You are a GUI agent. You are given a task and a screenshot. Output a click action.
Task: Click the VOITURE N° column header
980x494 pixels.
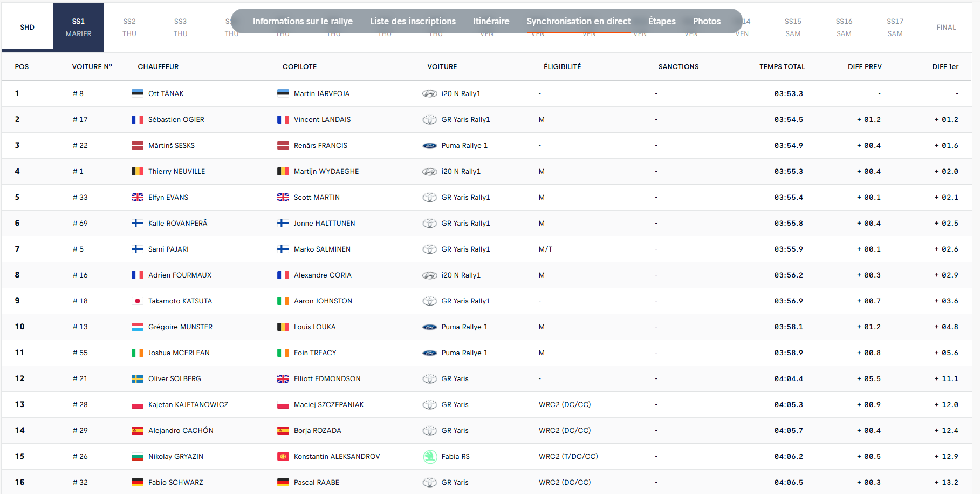point(92,67)
